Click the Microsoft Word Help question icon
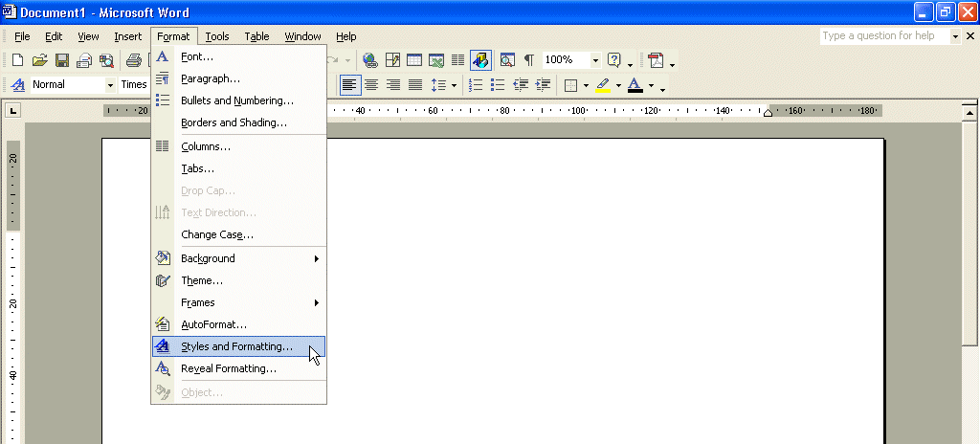The image size is (980, 444). click(614, 60)
